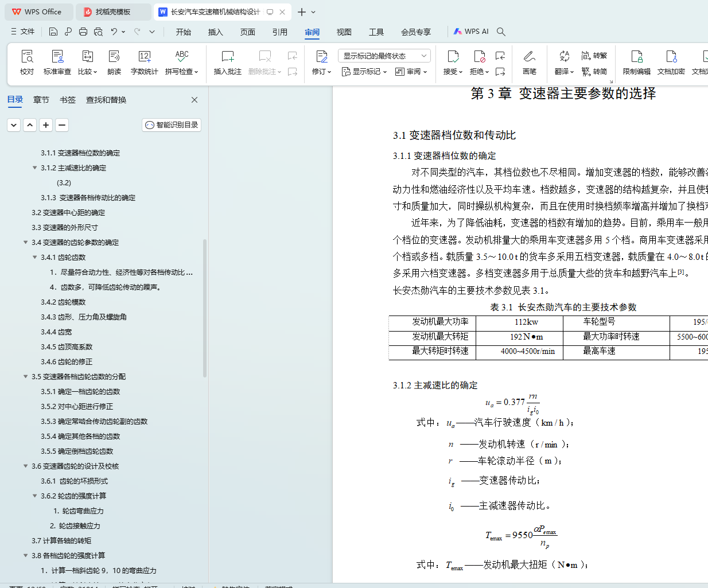This screenshot has height=588, width=708.
Task: Collapse the 3.1.2 主减速比的确定 outline node
Action: [34, 168]
